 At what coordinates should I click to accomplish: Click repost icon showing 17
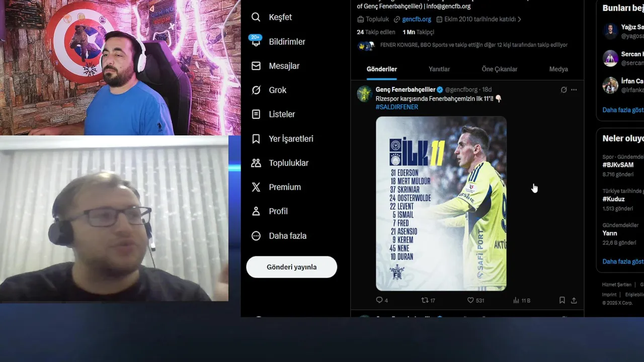tap(425, 300)
